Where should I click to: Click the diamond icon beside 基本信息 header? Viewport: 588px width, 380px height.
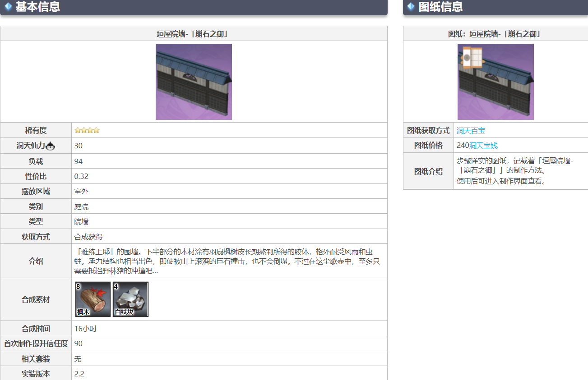coord(8,7)
